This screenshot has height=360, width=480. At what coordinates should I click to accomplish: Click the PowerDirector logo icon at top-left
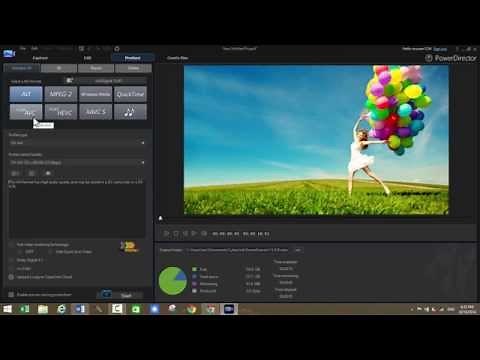[x=9, y=53]
